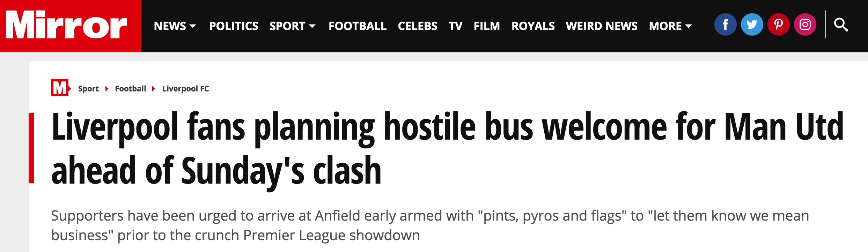Visit the Weird News section
868x252 pixels.
[602, 26]
